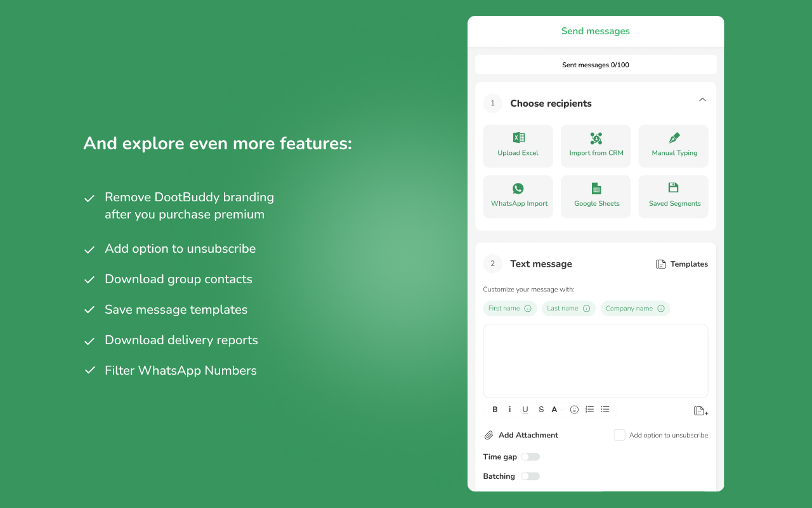
Task: Enable the Time gap toggle
Action: click(530, 457)
